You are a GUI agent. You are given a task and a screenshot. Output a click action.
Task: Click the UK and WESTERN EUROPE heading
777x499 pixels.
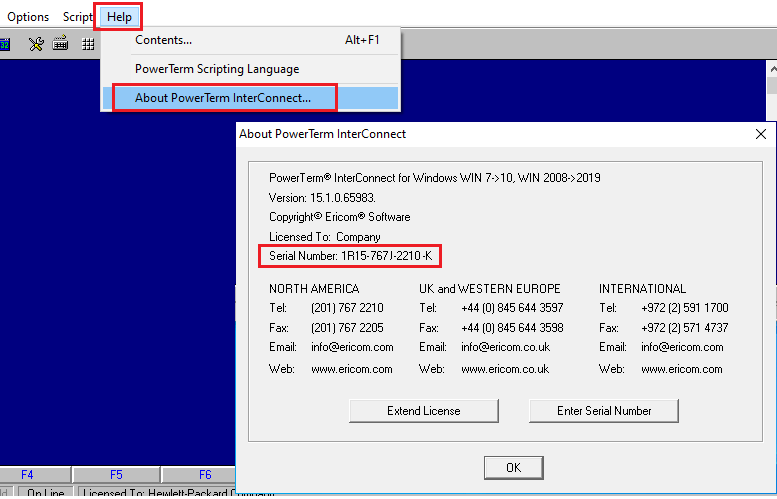[490, 288]
